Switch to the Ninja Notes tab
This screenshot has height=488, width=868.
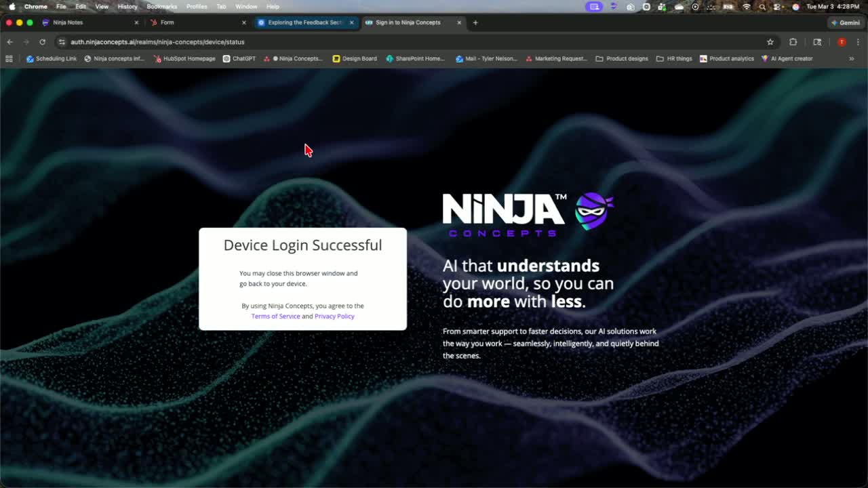coord(90,22)
